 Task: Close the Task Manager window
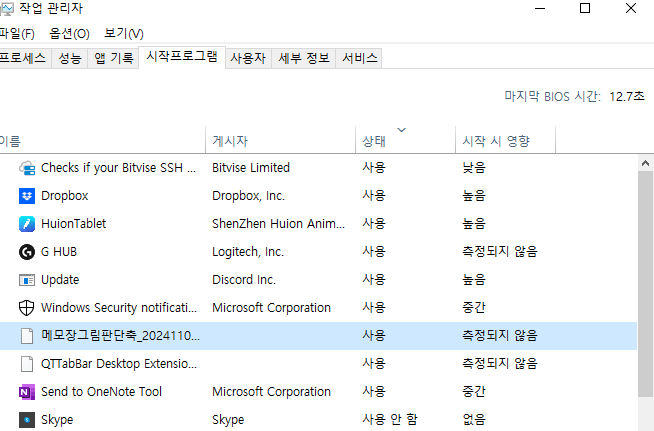tap(631, 8)
